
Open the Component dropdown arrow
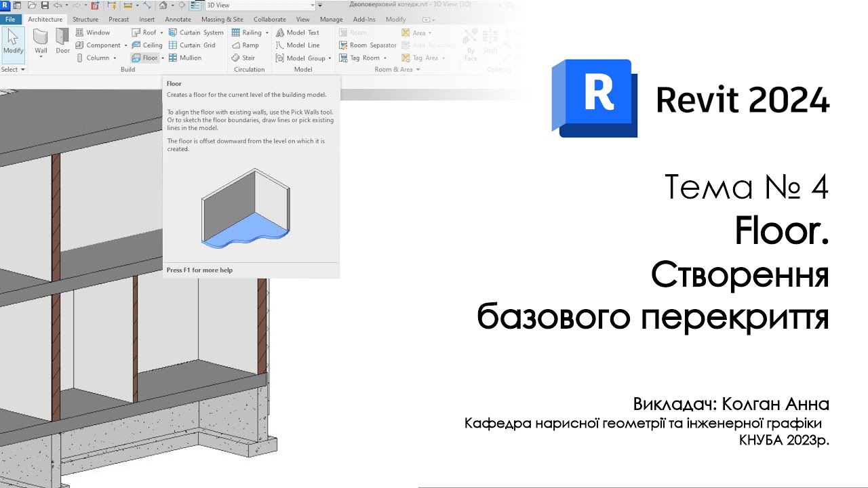click(126, 45)
